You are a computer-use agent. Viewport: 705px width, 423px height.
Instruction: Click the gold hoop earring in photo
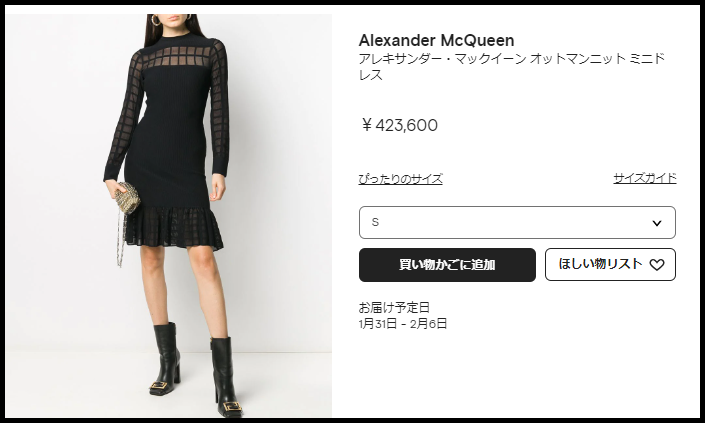pos(156,20)
